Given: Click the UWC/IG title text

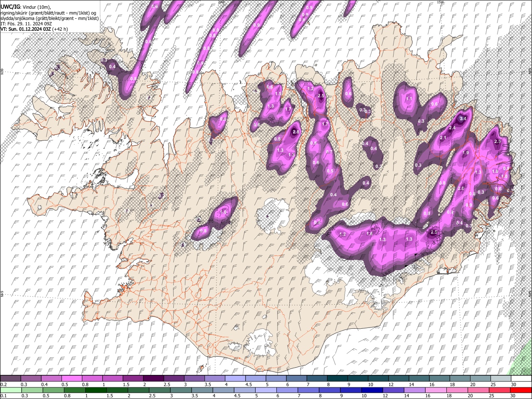Looking at the screenshot, I should click(10, 7).
